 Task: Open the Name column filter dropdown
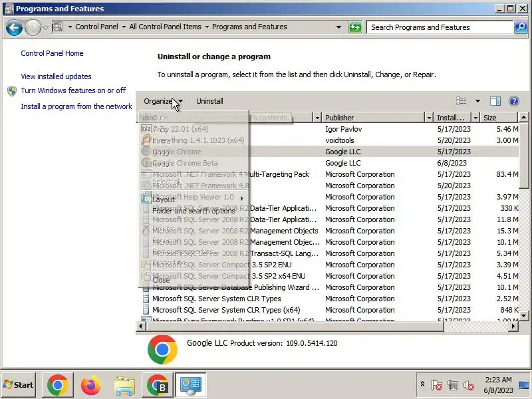pos(317,118)
